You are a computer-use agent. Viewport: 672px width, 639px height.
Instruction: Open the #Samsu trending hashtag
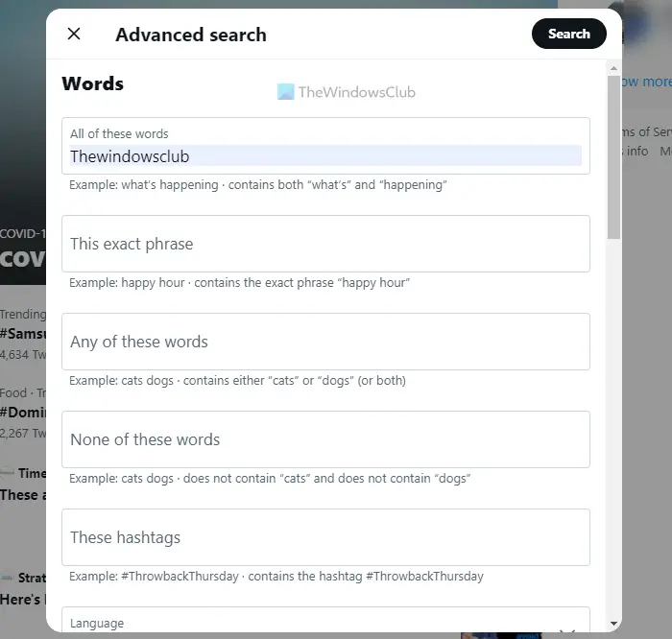tap(22, 333)
